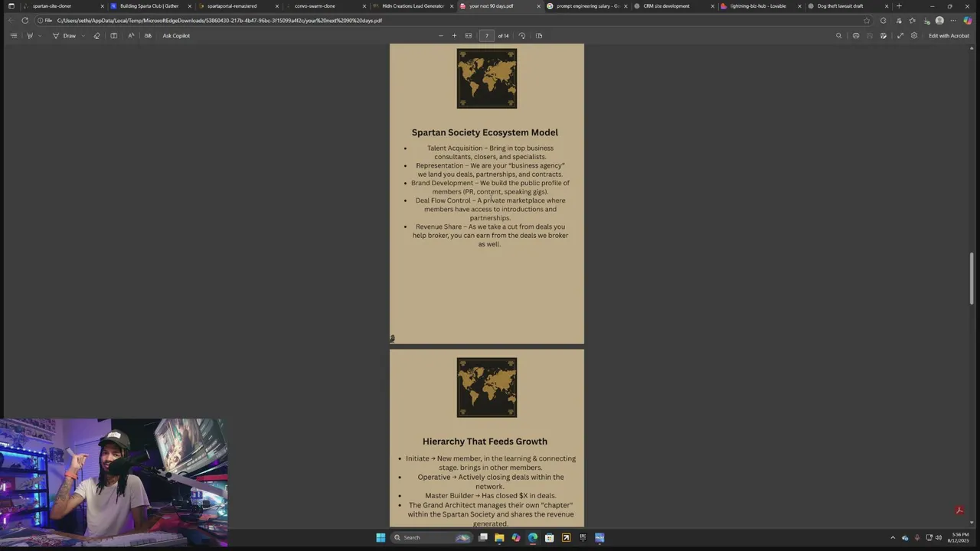Show hidden system tray icons chevron

pos(892,538)
